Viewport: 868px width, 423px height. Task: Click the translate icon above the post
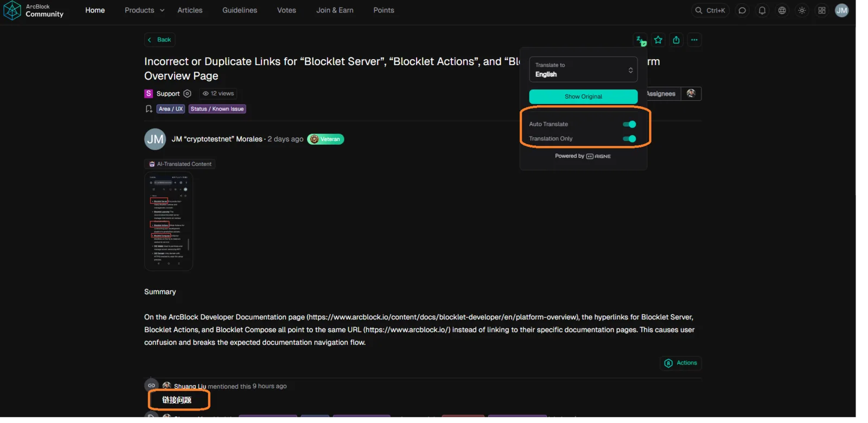[641, 40]
